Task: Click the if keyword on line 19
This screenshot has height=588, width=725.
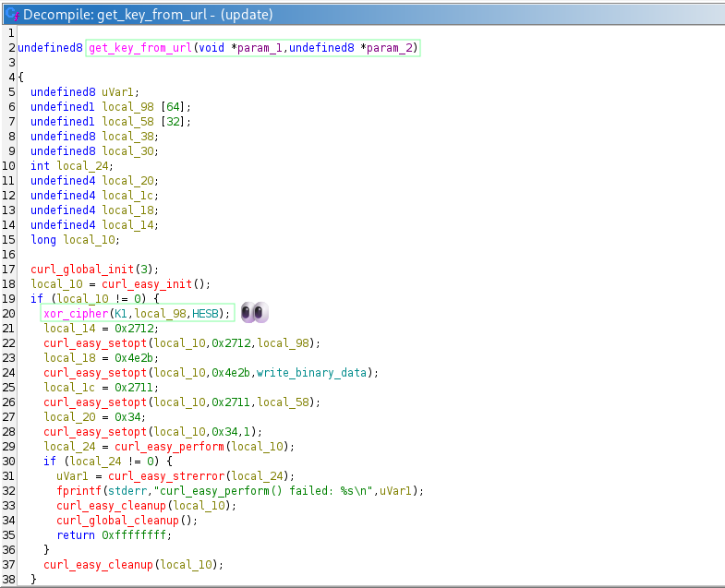Action: pyautogui.click(x=37, y=299)
